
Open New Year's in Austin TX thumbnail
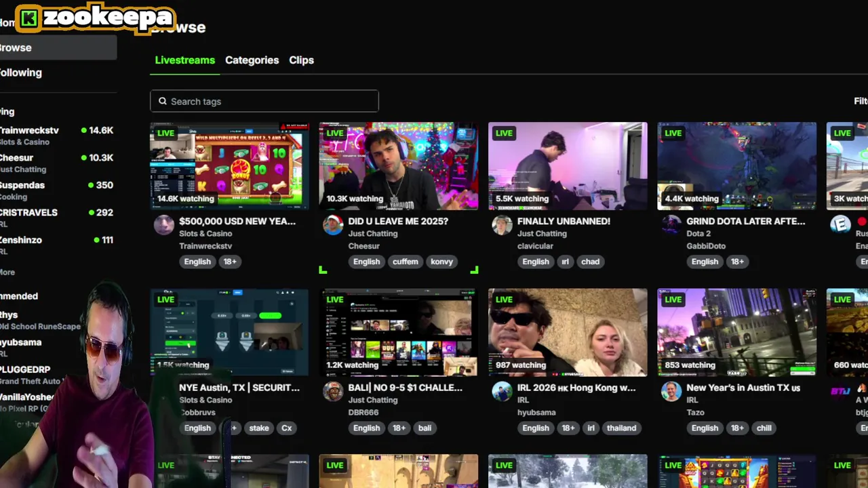click(x=737, y=332)
